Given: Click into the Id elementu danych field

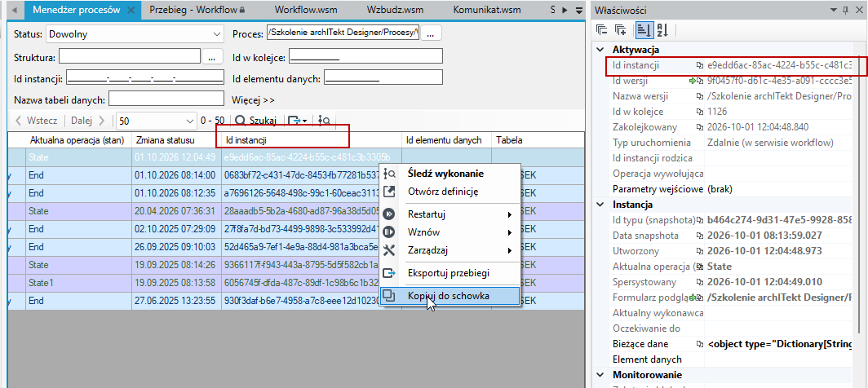Looking at the screenshot, I should 383,78.
